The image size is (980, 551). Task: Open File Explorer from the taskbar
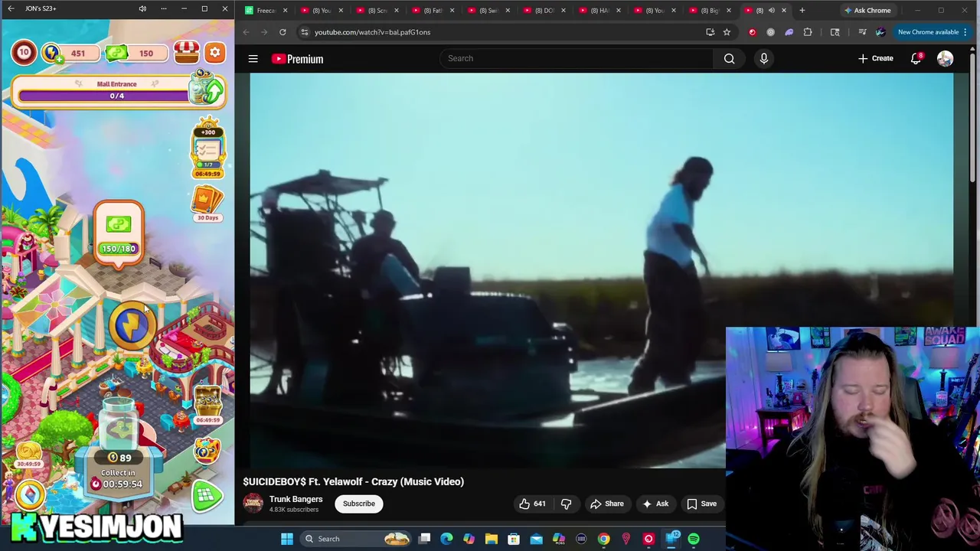click(492, 539)
